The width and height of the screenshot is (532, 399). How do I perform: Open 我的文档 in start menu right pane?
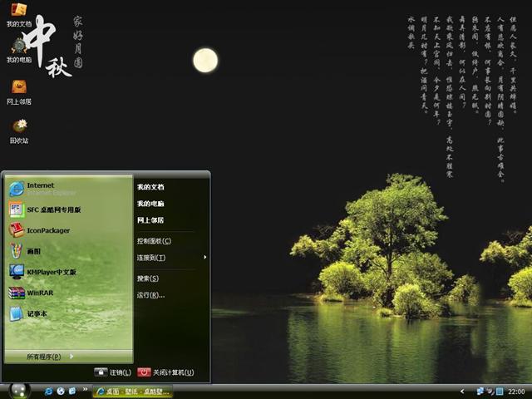pyautogui.click(x=150, y=187)
